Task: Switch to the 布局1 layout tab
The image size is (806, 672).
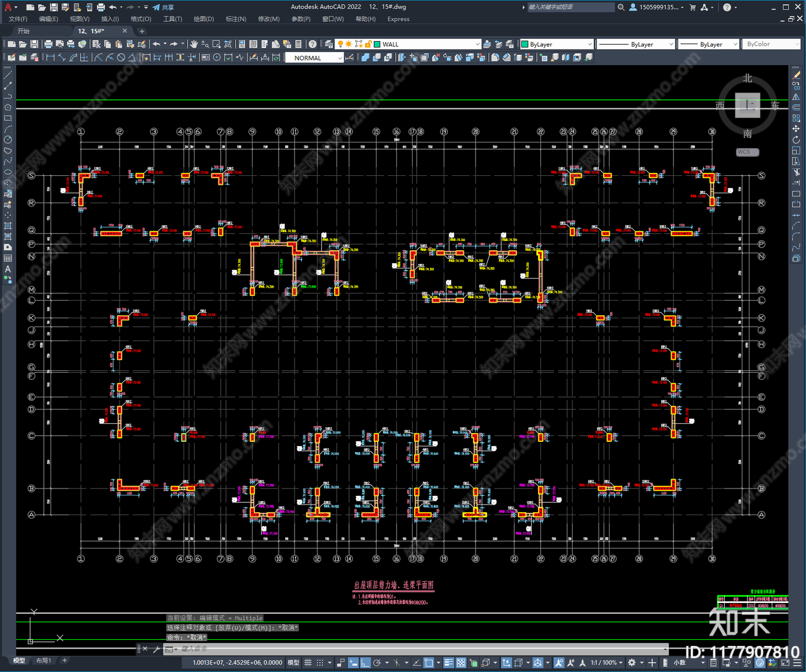Action: point(43,661)
